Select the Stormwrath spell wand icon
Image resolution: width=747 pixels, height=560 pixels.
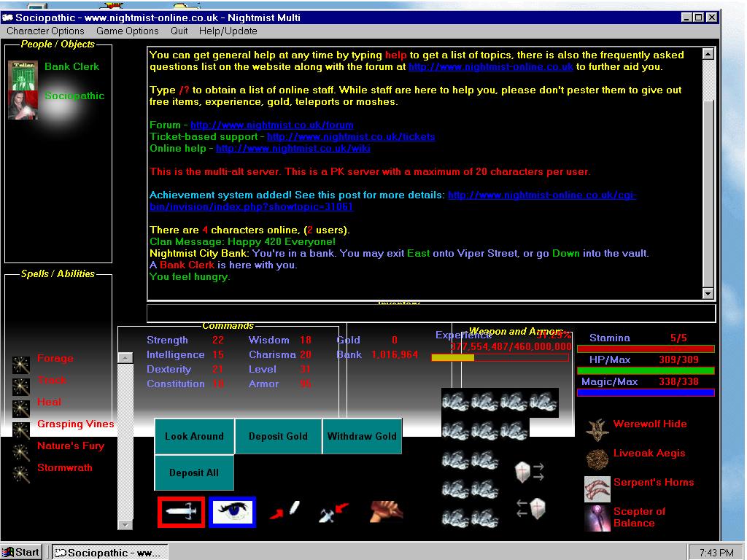(22, 472)
